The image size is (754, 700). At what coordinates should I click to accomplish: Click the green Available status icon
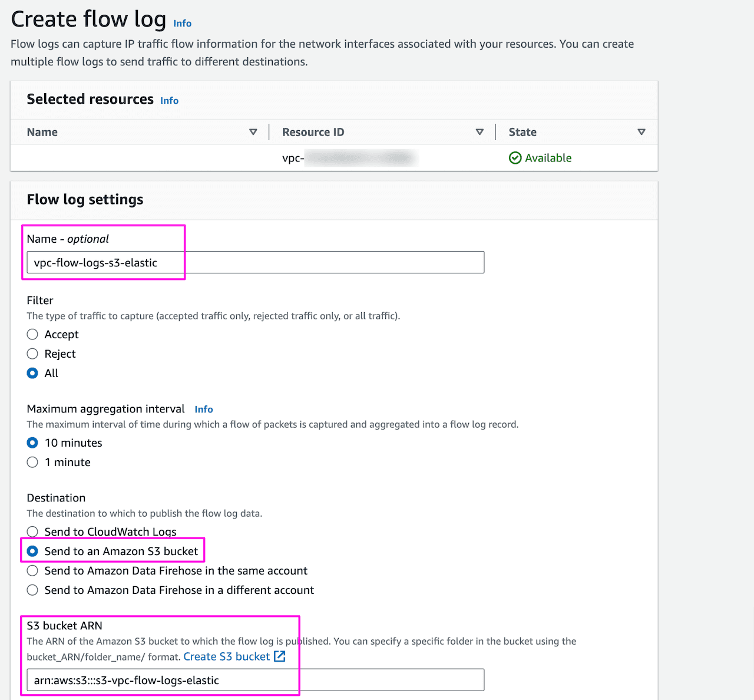point(515,157)
